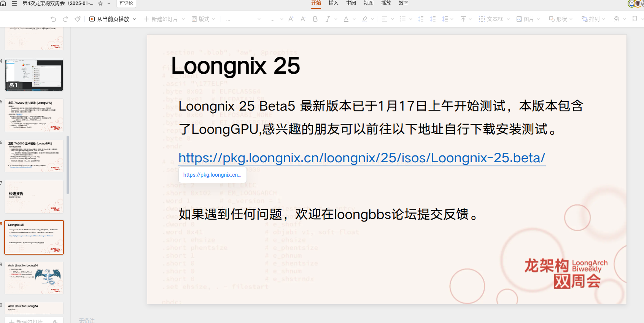Undo the last action
644x323 pixels.
(x=53, y=19)
